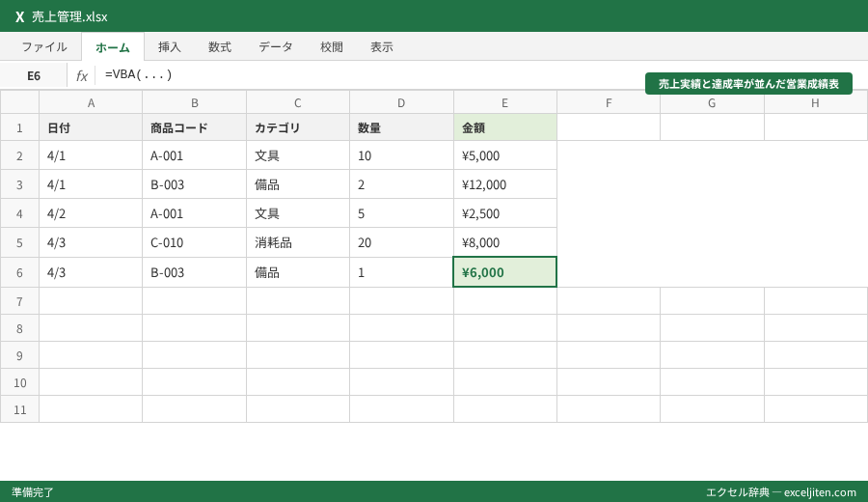868x502 pixels.
Task: Select column A header
Action: click(91, 102)
